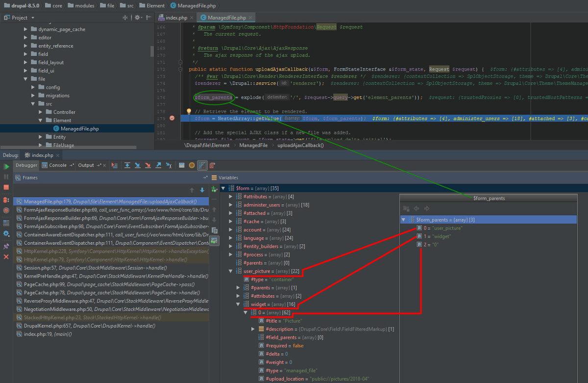The width and height of the screenshot is (588, 383).
Task: Open the Evaluate Expression calculator icon
Action: point(181,165)
